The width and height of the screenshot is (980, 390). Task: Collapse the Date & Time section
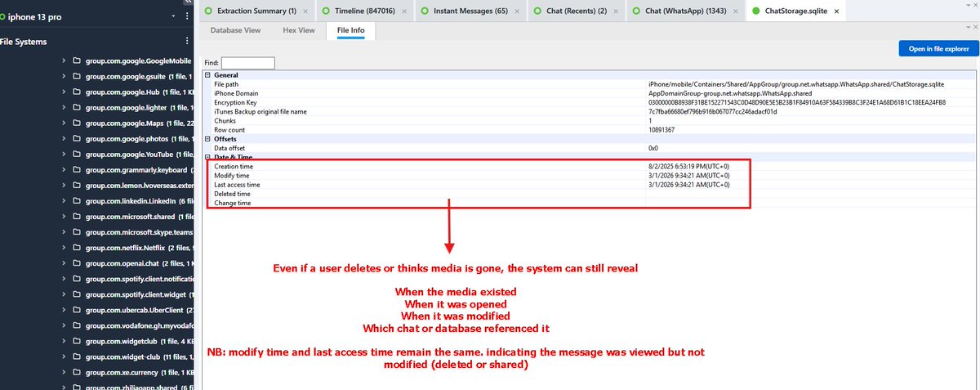coord(207,157)
